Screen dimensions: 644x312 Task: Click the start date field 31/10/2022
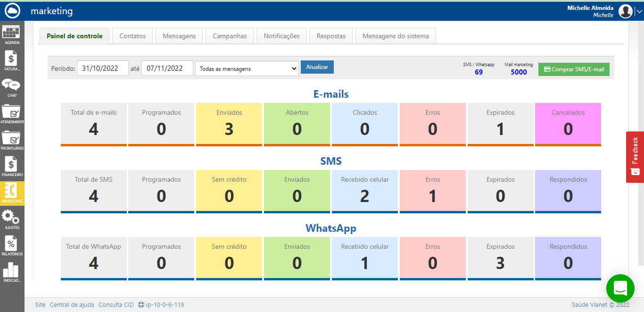(x=103, y=68)
